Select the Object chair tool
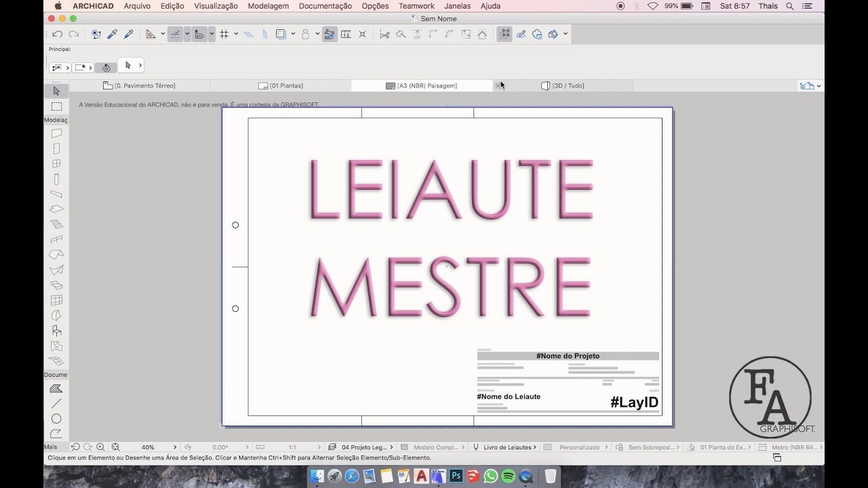The image size is (868, 488). point(56,331)
